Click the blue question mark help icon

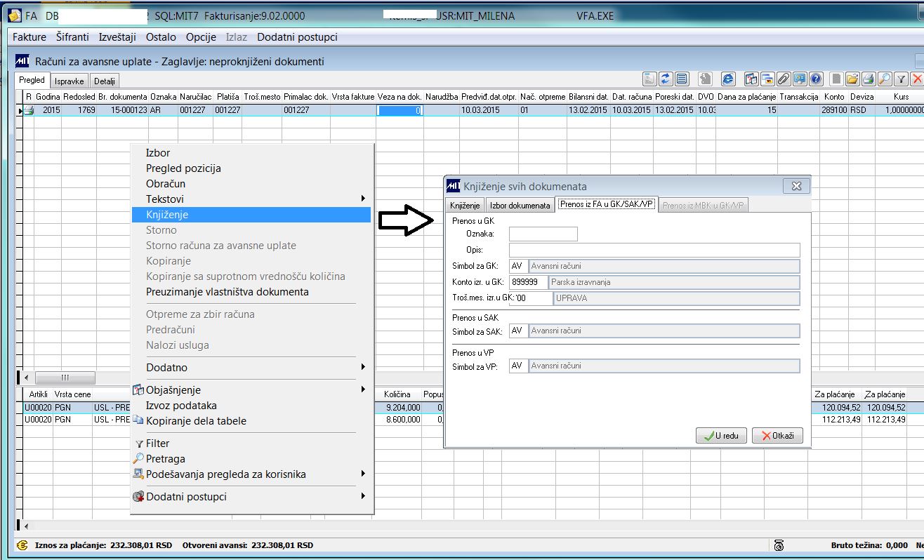pos(816,79)
